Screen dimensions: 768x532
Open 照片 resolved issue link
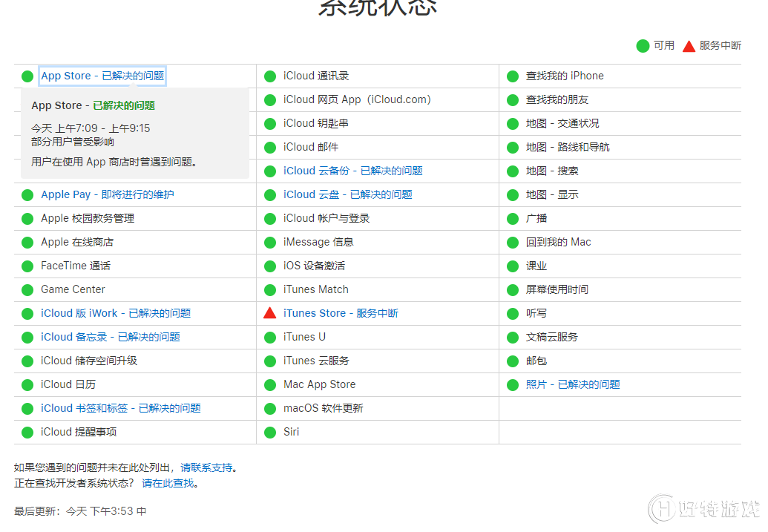[x=573, y=384]
